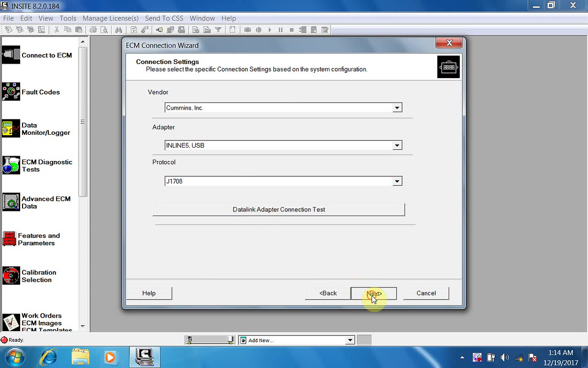Image resolution: width=588 pixels, height=368 pixels.
Task: Open the Edit menu
Action: click(26, 18)
